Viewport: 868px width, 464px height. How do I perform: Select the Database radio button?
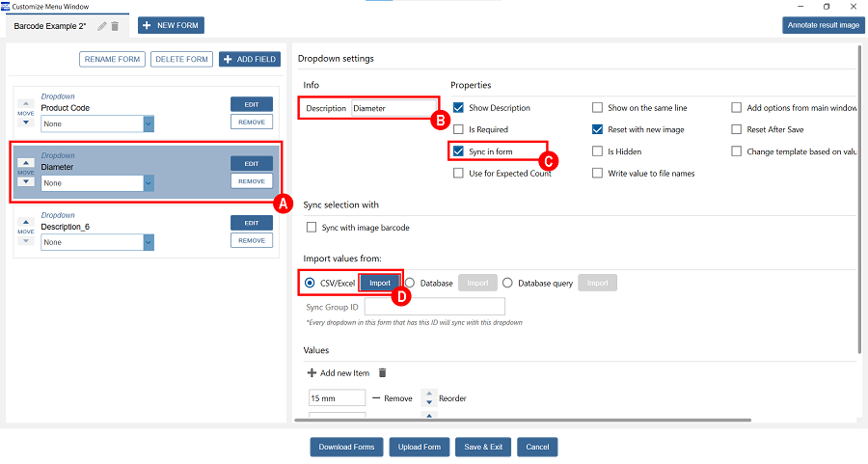(x=410, y=283)
